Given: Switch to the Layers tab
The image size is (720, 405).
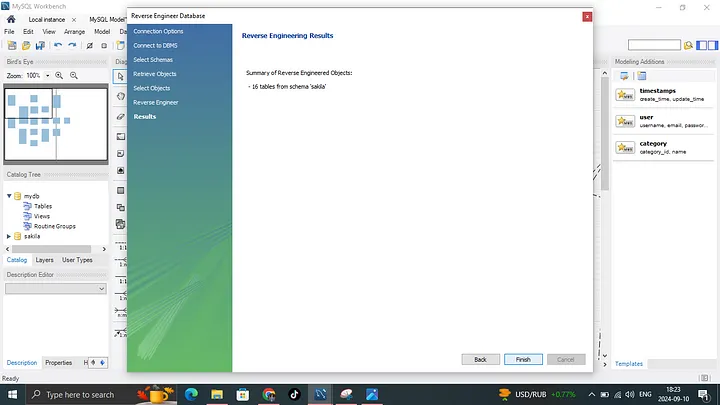Looking at the screenshot, I should (45, 260).
